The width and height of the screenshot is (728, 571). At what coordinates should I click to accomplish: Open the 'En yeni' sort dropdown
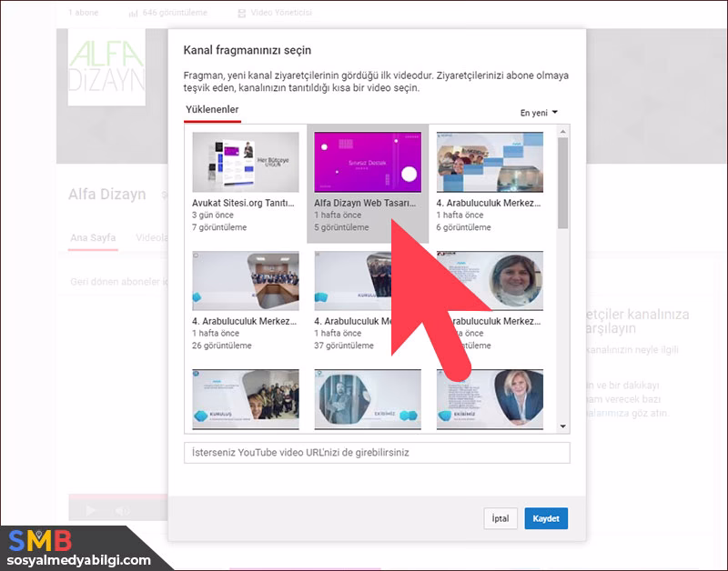click(539, 113)
